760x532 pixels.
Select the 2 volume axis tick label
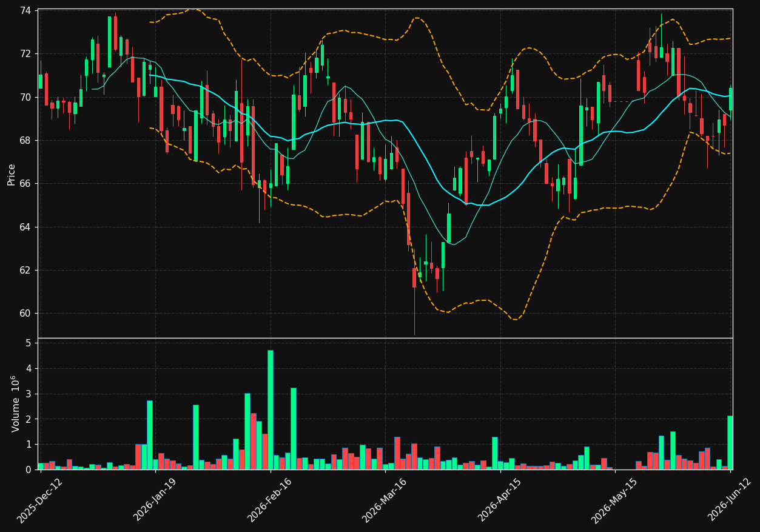pyautogui.click(x=30, y=419)
